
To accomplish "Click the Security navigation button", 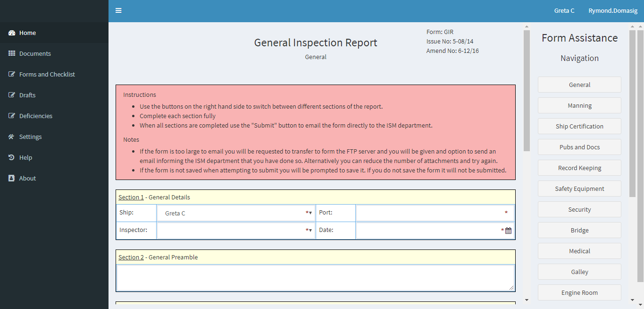I will pyautogui.click(x=579, y=209).
